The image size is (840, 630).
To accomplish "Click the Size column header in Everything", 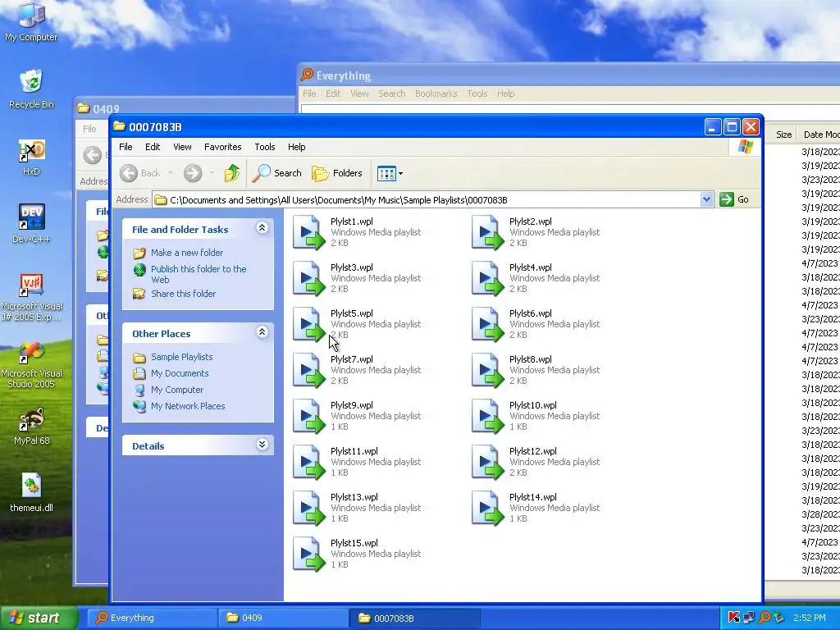I will coord(783,135).
